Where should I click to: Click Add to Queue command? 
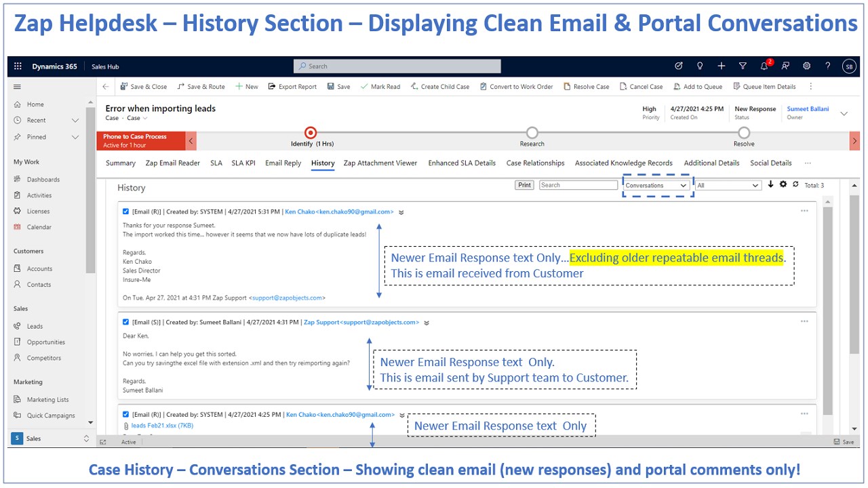point(698,87)
